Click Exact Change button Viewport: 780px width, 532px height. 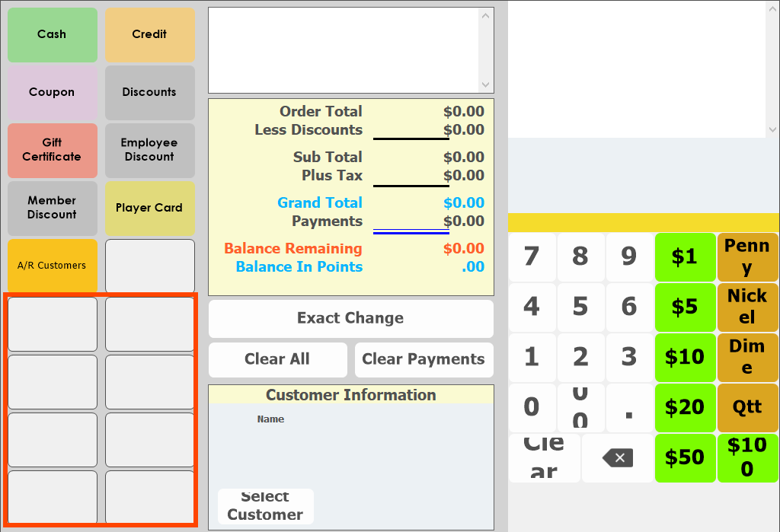350,318
